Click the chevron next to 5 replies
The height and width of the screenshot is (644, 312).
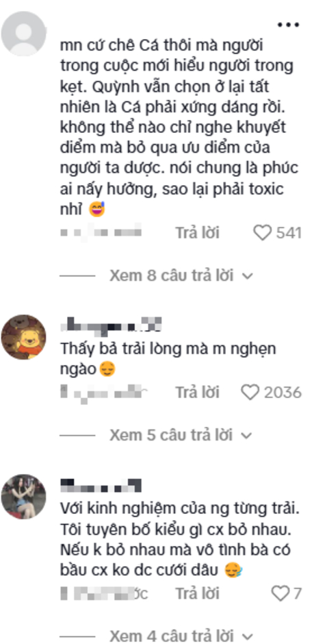[x=247, y=435]
